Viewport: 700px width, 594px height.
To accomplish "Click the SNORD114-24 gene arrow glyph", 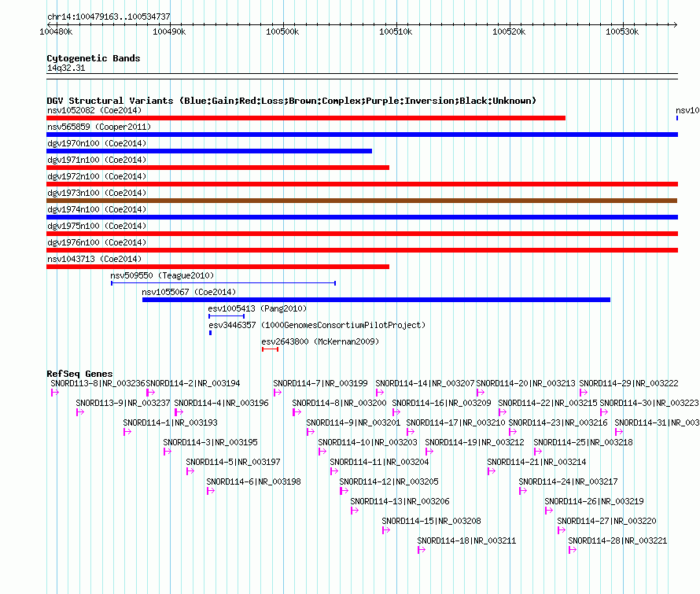I will tap(523, 491).
